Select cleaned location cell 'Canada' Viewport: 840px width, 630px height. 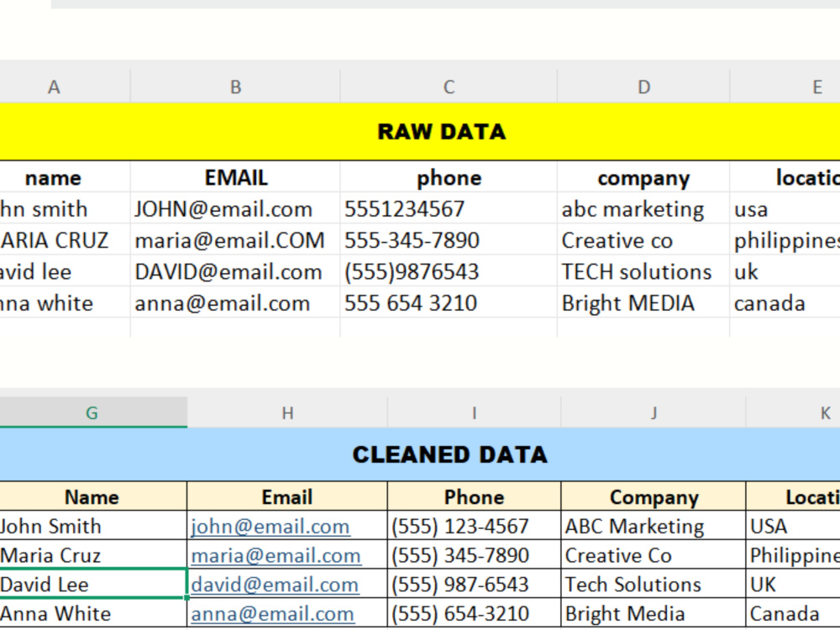point(793,613)
